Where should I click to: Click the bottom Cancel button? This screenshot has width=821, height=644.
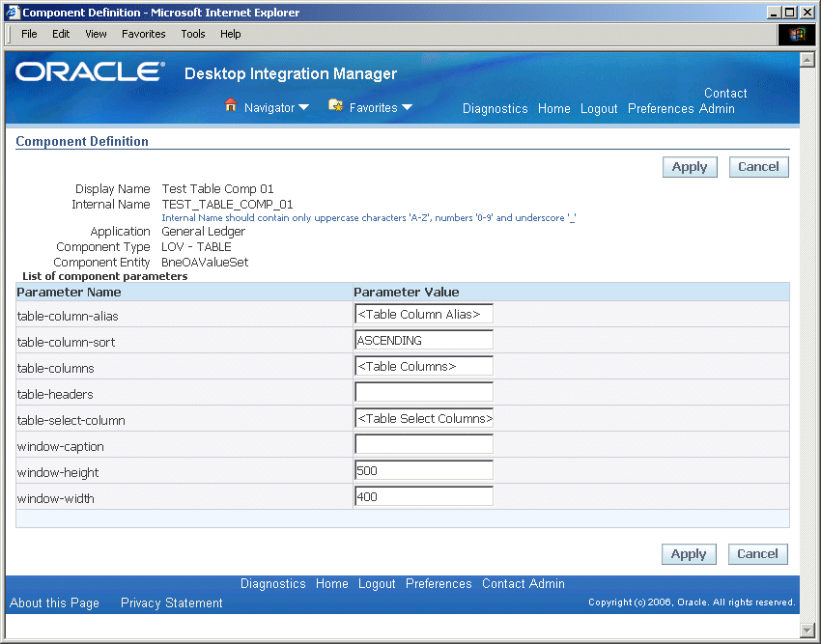[757, 554]
